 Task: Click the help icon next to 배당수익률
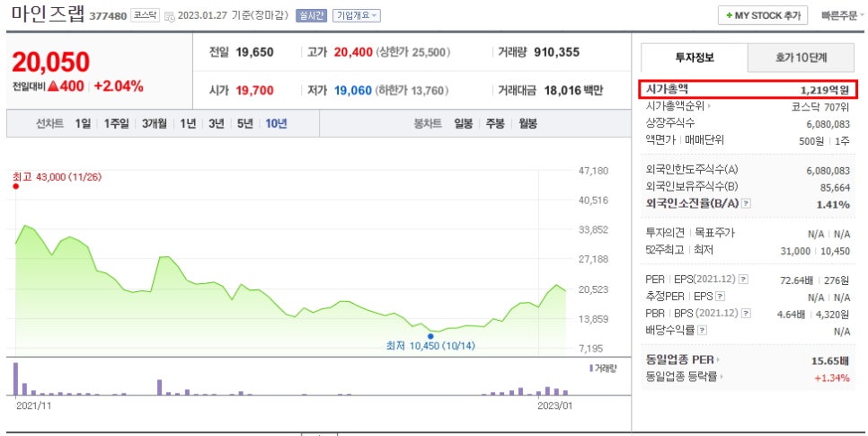[x=702, y=331]
